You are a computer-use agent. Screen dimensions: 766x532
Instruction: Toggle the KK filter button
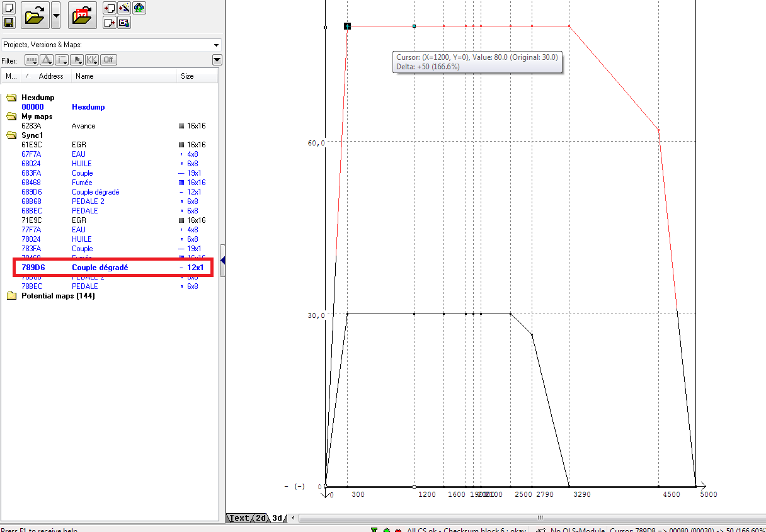tap(93, 60)
